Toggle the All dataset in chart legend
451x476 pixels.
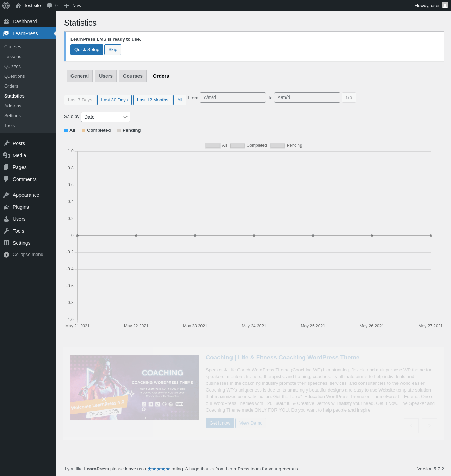[216, 145]
